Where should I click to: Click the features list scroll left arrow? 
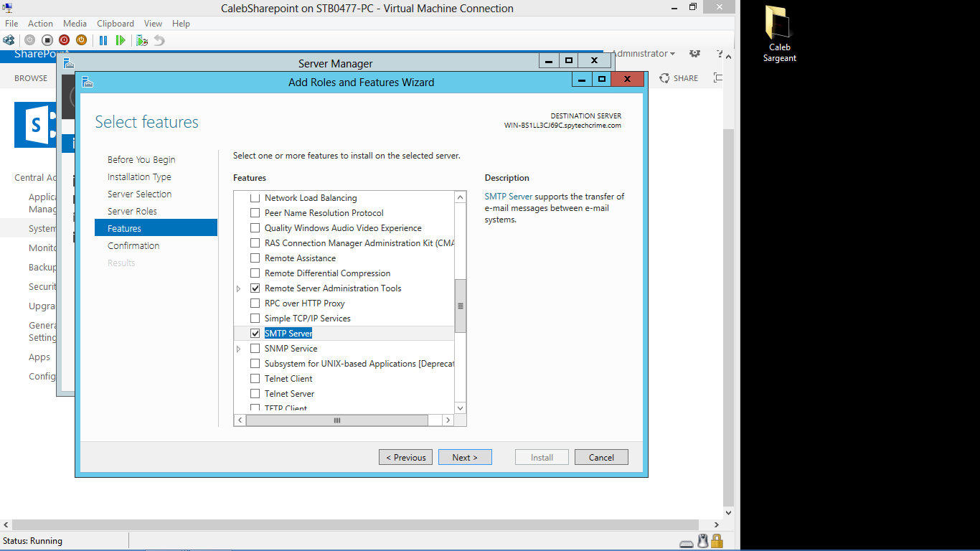[x=240, y=420]
